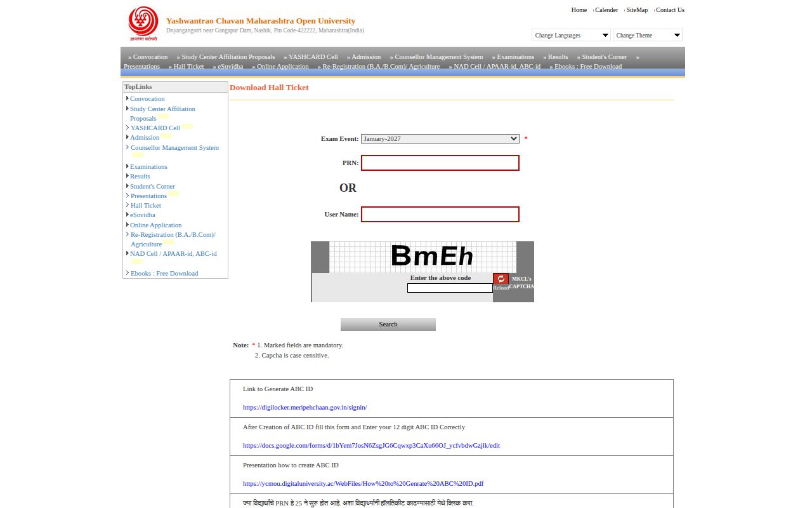Open the Exam Event dropdown

pos(440,138)
